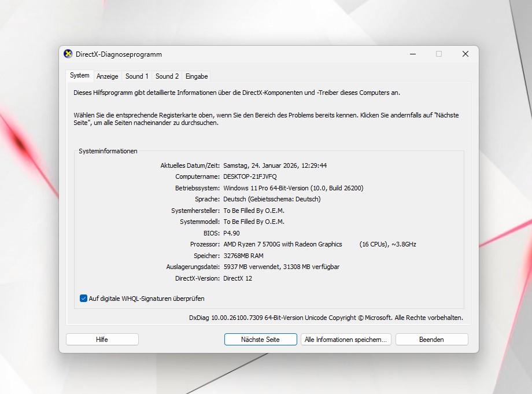Screen dimensions: 532x394
Task: Click the Auslagerungsdatei value 5937 MB verwendet
Action: click(x=281, y=267)
